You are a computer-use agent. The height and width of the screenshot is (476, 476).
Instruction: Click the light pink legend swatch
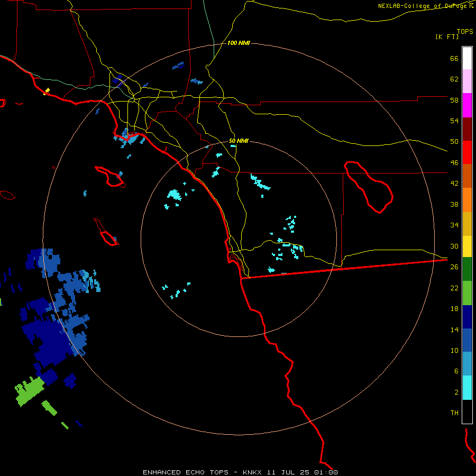467,81
